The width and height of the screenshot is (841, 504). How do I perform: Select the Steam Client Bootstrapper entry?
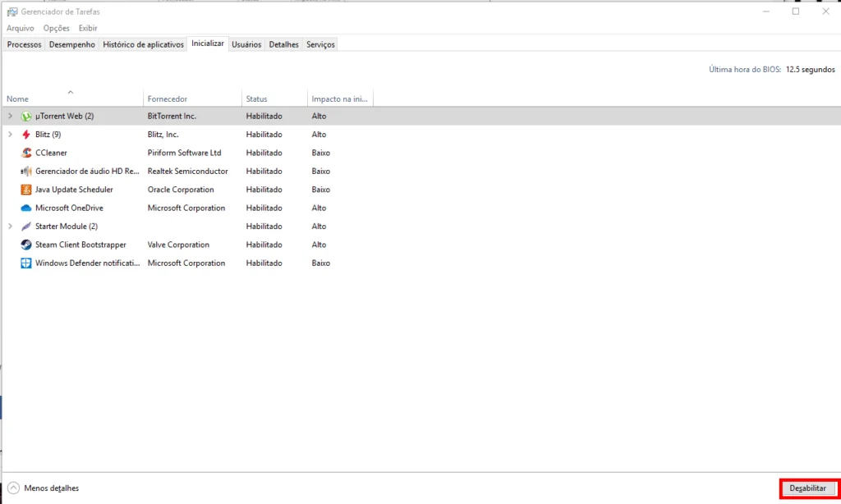coord(80,245)
